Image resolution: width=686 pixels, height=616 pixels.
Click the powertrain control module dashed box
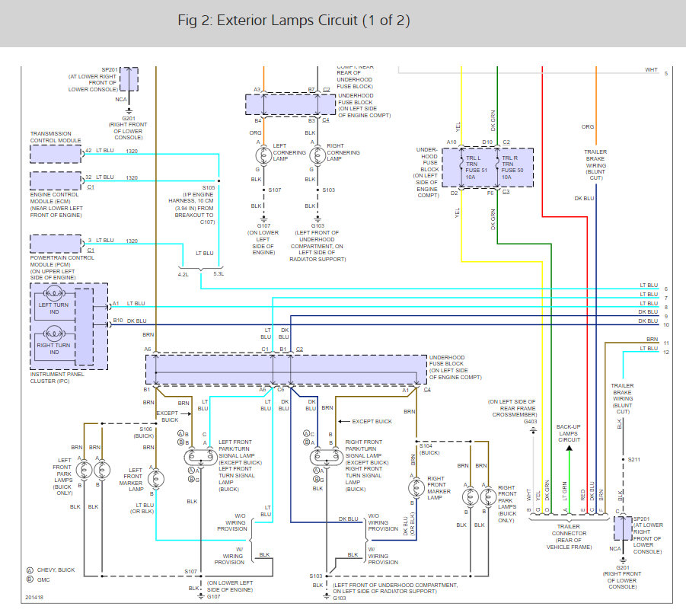coord(56,244)
